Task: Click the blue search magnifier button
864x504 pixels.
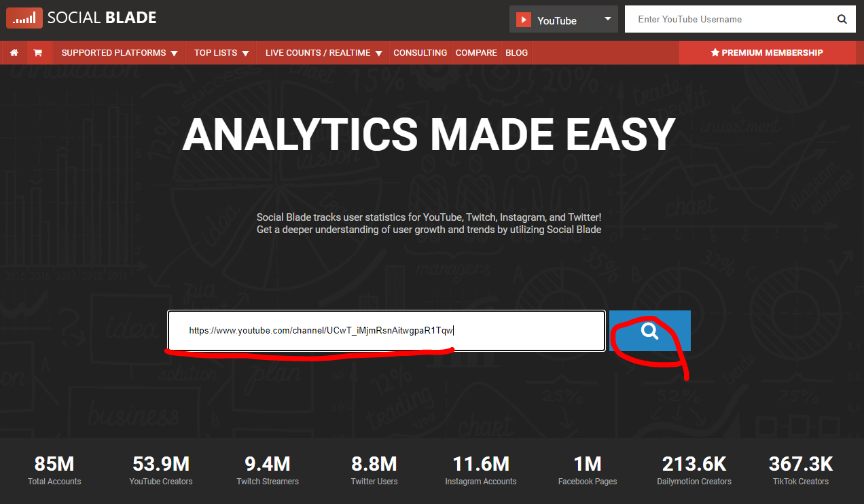Action: [x=650, y=331]
